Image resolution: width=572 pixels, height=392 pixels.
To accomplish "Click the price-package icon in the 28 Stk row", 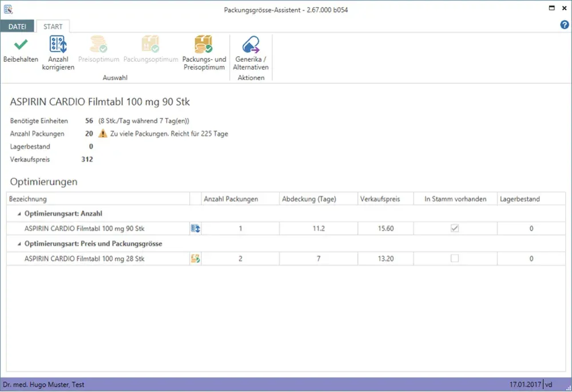I will pos(196,259).
